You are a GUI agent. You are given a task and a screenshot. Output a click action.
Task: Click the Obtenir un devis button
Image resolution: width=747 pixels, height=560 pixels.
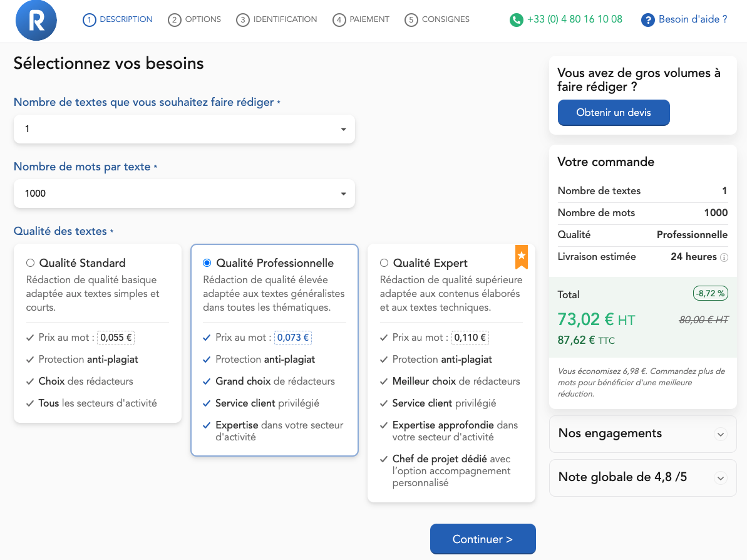coord(614,113)
